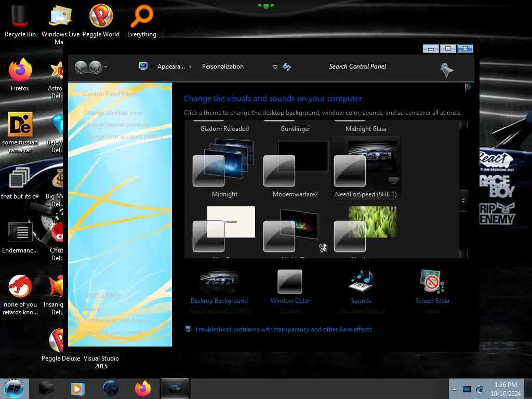Select the Midnight theme

(224, 168)
